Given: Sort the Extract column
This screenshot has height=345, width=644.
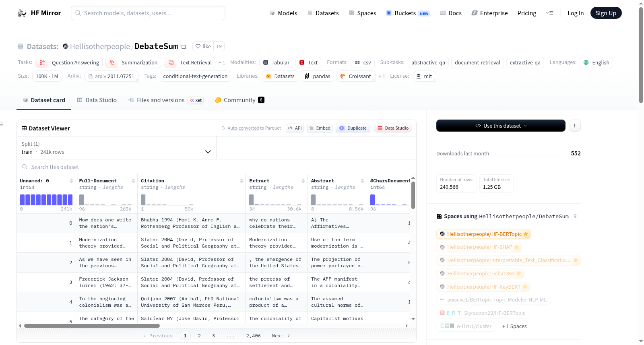Looking at the screenshot, I should pos(303,181).
